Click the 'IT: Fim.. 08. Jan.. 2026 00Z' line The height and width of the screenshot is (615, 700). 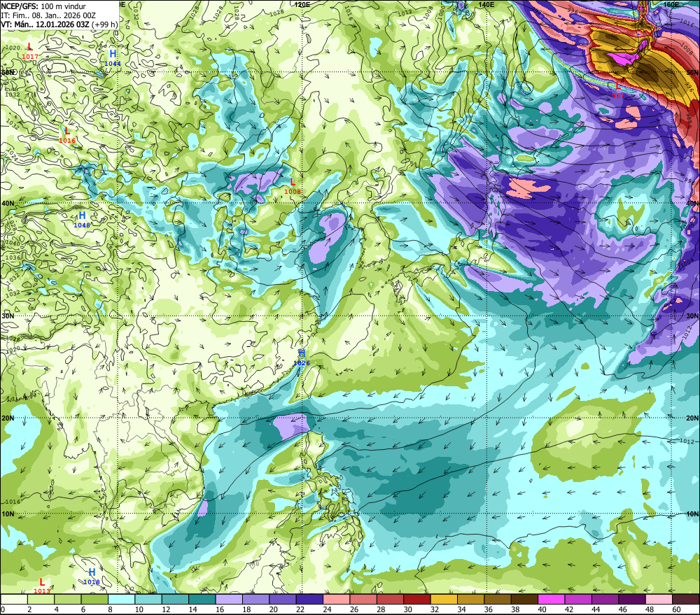click(48, 15)
